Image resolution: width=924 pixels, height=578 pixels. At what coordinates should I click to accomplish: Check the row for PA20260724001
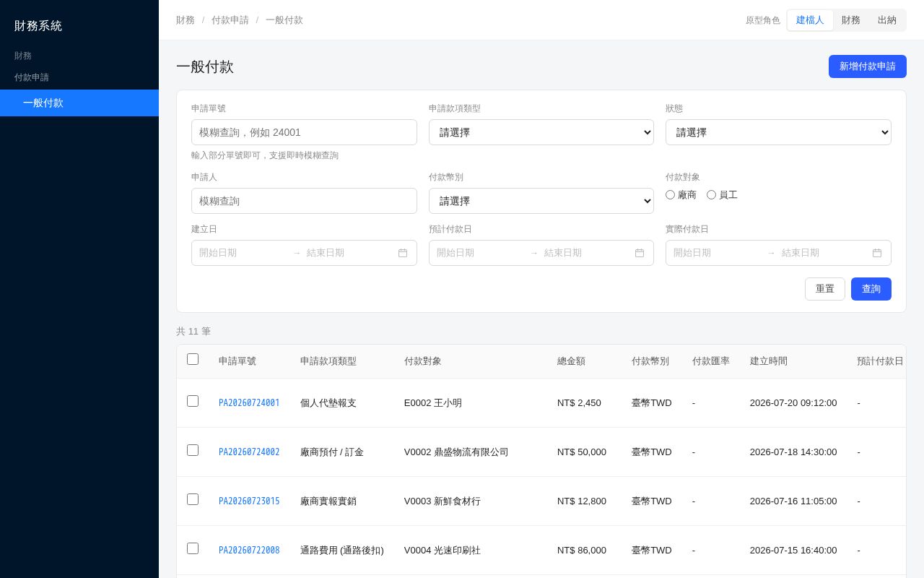[193, 401]
